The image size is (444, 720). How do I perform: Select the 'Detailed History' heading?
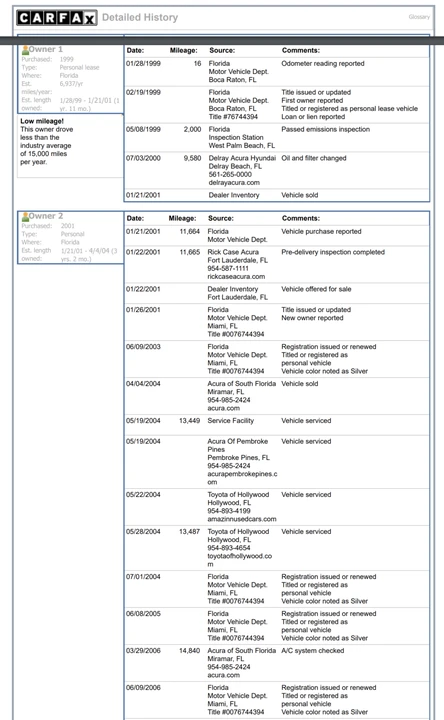[140, 17]
